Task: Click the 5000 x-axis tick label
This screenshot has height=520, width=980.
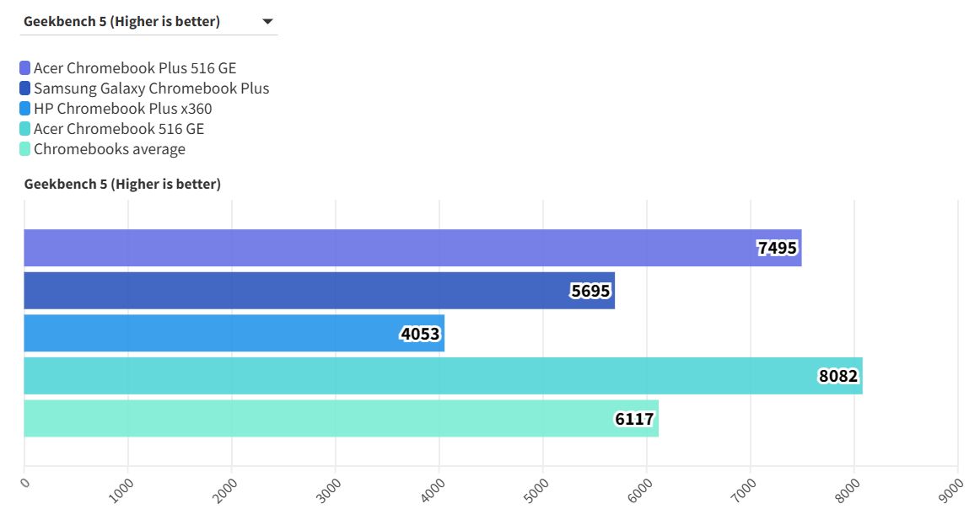Action: [536, 490]
